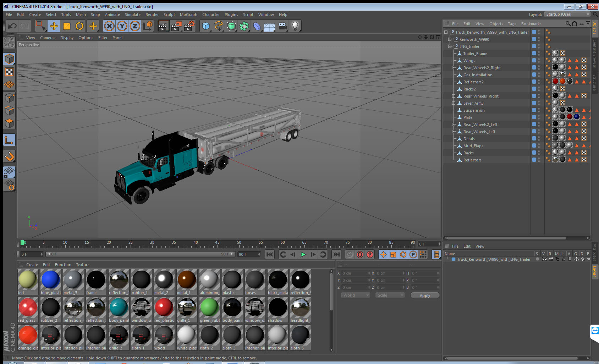
Task: Open the Sculpt menu
Action: (x=169, y=15)
